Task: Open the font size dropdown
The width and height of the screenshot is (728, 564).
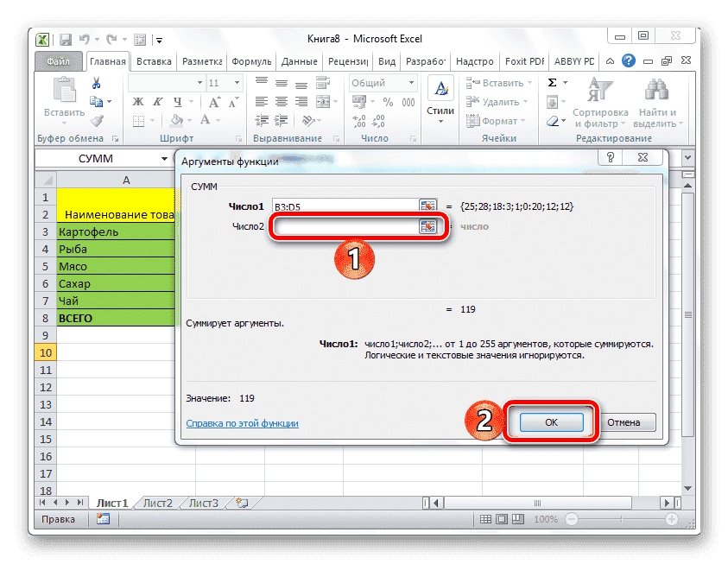Action: 237,82
